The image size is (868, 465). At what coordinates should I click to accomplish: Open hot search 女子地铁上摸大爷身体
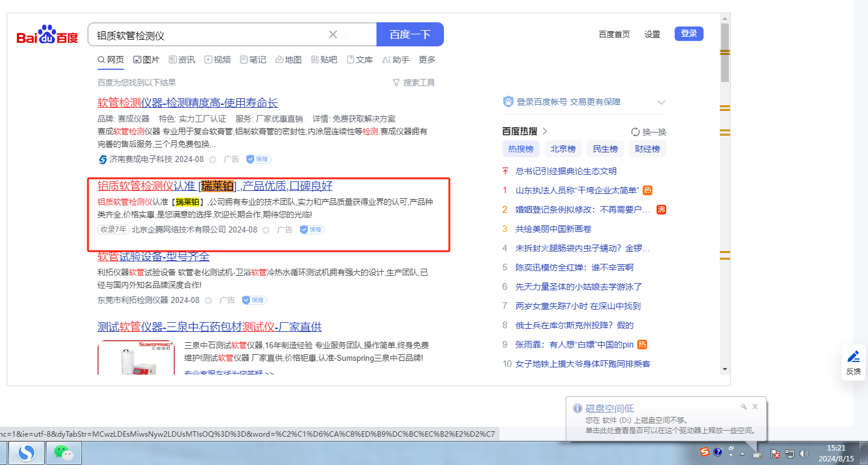tap(583, 364)
